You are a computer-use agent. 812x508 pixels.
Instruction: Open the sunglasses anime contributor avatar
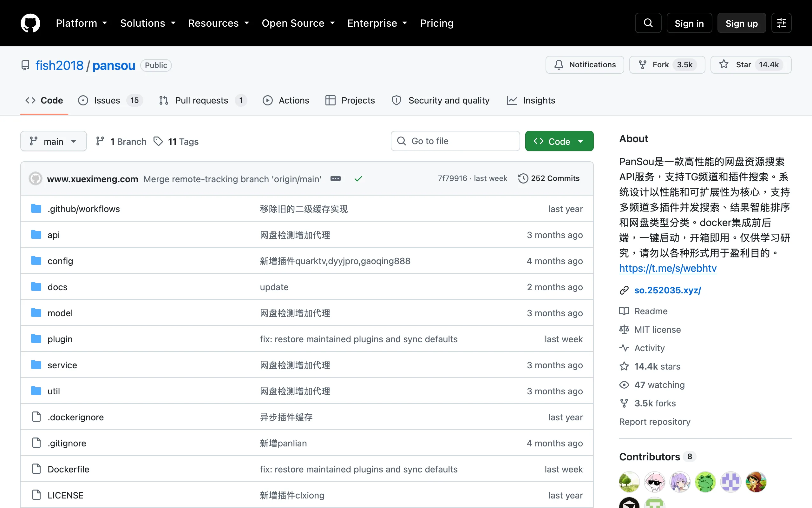click(655, 482)
